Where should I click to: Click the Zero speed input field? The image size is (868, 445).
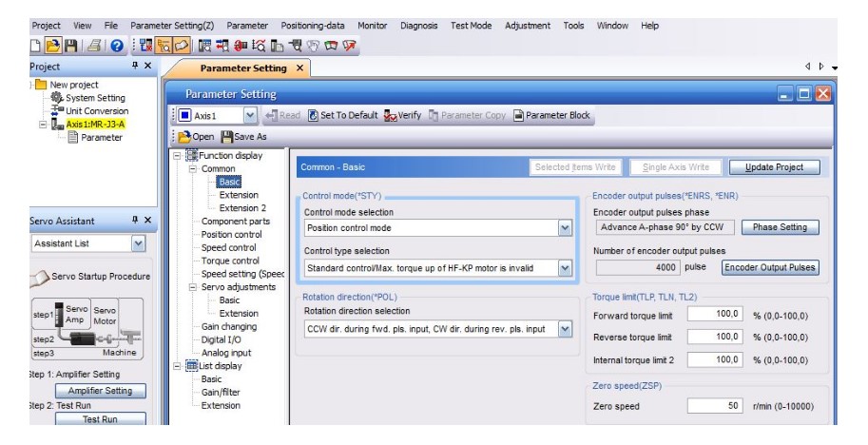tap(713, 406)
